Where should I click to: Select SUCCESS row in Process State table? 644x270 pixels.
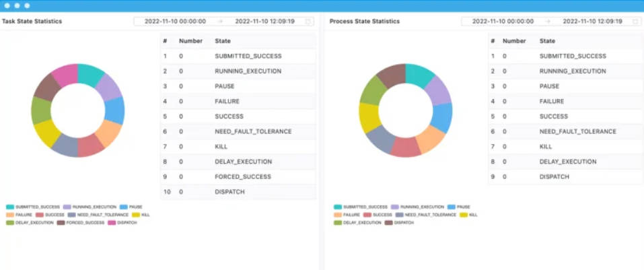[566, 116]
